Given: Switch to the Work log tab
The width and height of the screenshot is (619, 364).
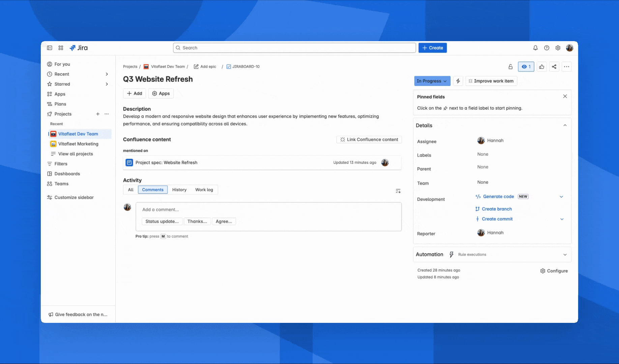Looking at the screenshot, I should pyautogui.click(x=204, y=190).
